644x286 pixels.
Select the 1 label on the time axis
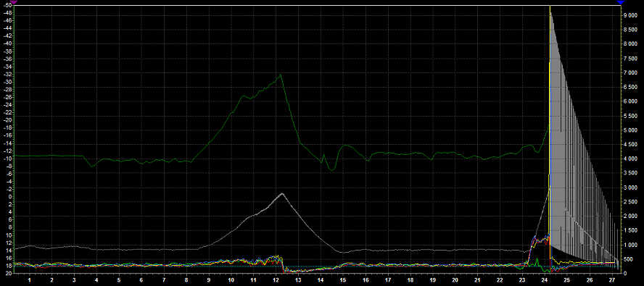click(30, 280)
